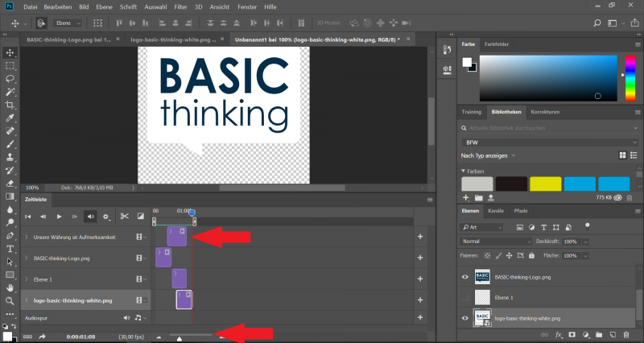
Task: Go to first frame of timeline
Action: (28, 217)
